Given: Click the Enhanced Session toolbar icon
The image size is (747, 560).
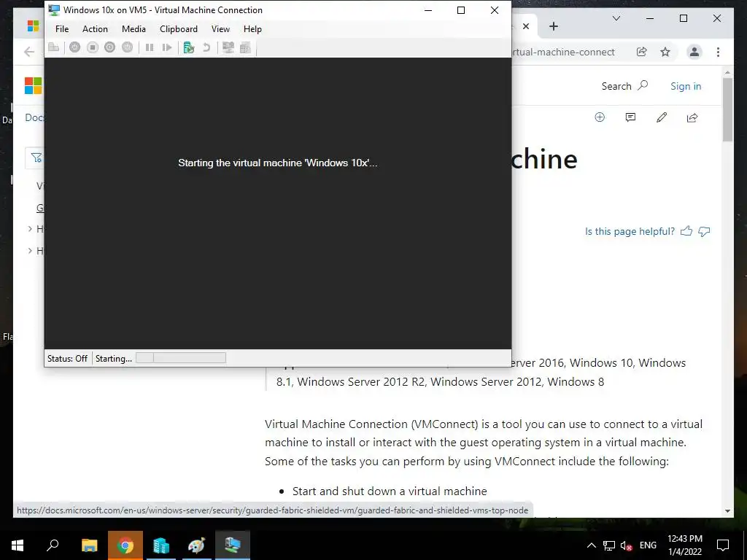Looking at the screenshot, I should (228, 47).
